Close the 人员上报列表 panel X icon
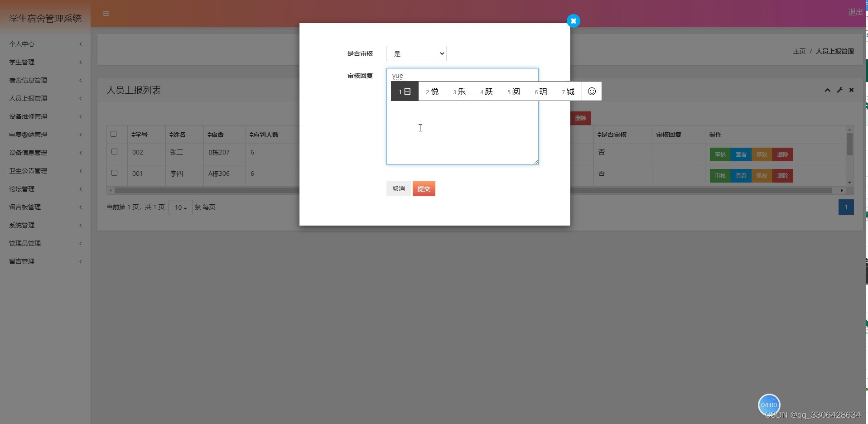Viewport: 868px width, 424px height. click(x=851, y=90)
